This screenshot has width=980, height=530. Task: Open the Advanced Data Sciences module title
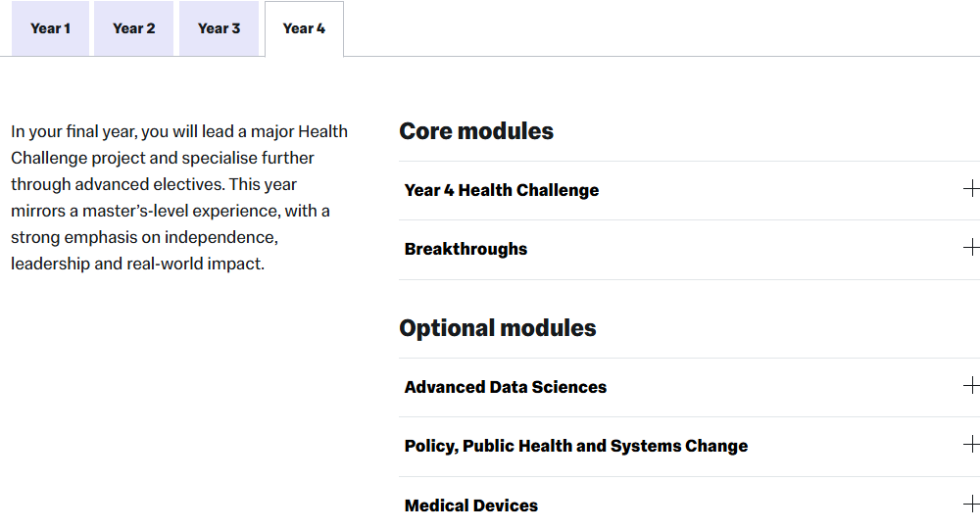tap(505, 387)
